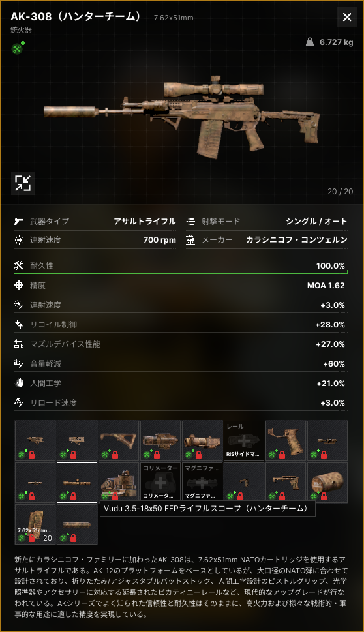Open the empty RIS side mount rail slot
This screenshot has height=632, width=364.
pyautogui.click(x=244, y=440)
